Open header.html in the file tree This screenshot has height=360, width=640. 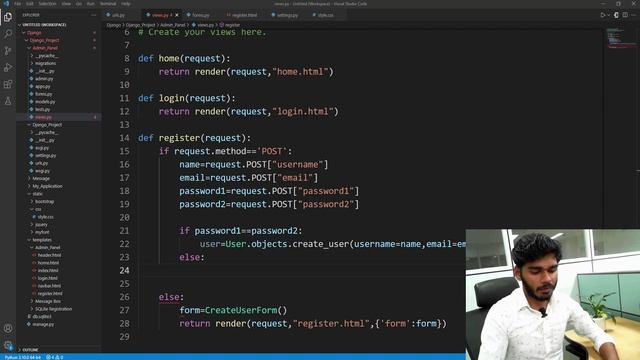(x=49, y=255)
